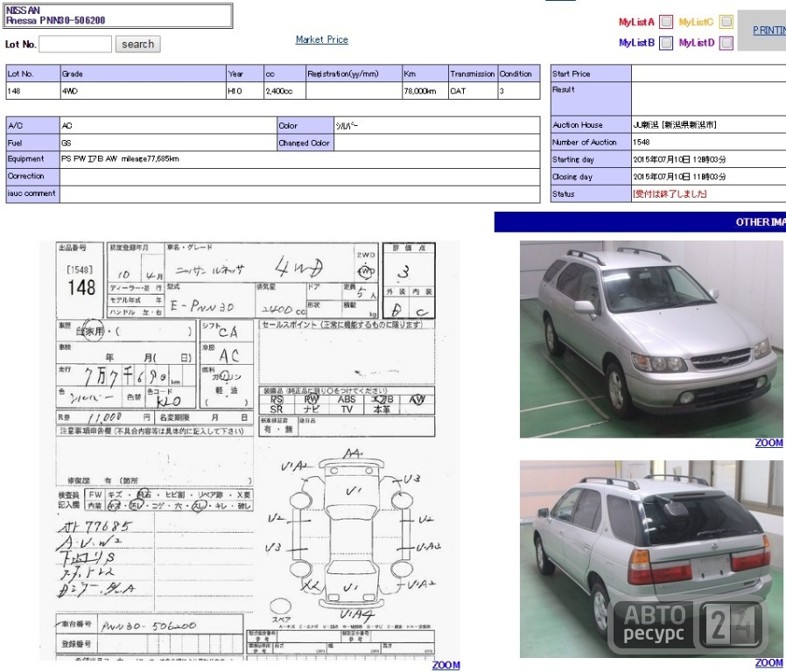Image resolution: width=786 pixels, height=672 pixels.
Task: Select the red Status message text
Action: pos(670,194)
